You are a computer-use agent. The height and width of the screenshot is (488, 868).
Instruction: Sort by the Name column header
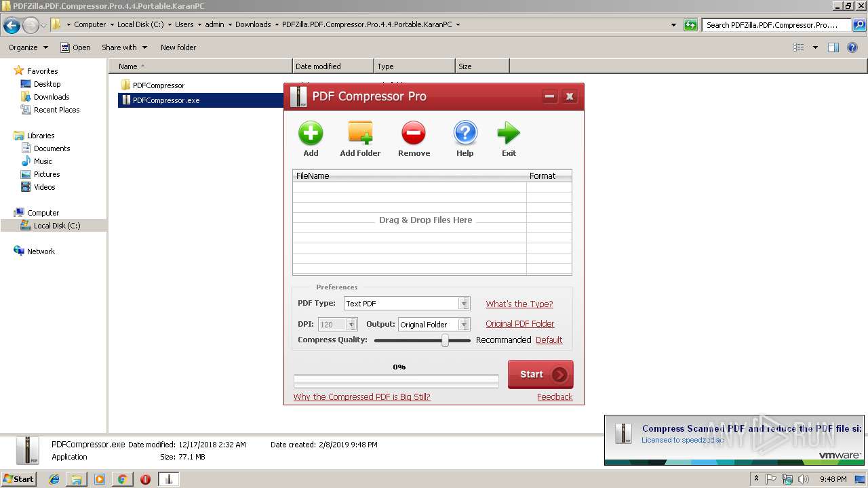201,66
